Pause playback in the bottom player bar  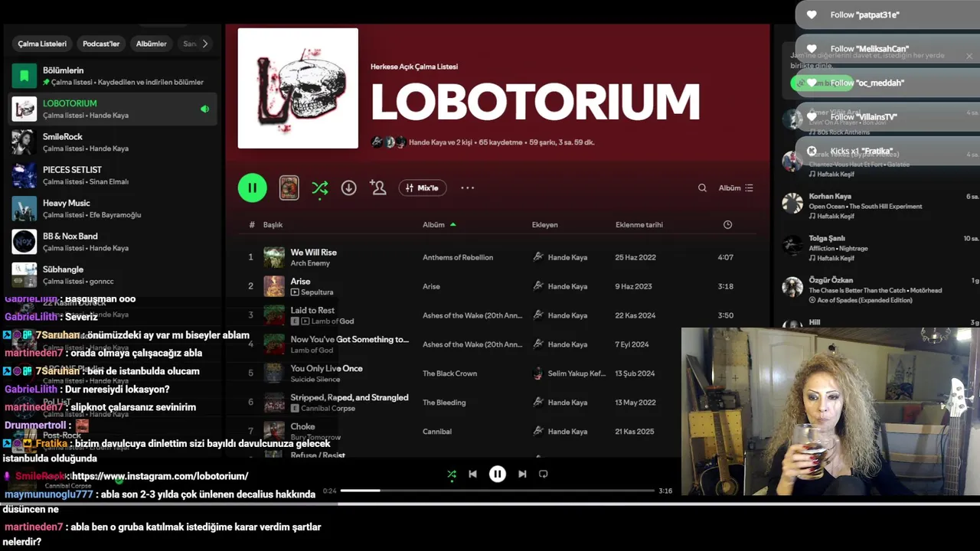coord(498,474)
